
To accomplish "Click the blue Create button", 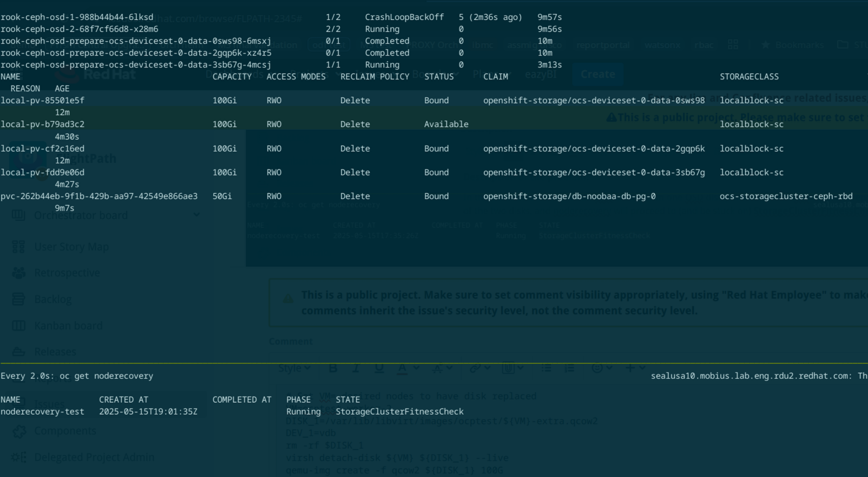I will pos(597,75).
